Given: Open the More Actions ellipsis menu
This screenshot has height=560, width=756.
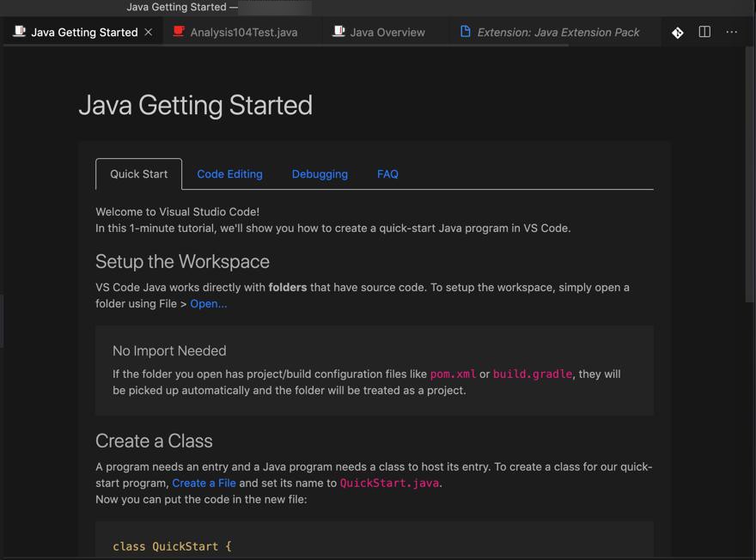Looking at the screenshot, I should point(731,32).
